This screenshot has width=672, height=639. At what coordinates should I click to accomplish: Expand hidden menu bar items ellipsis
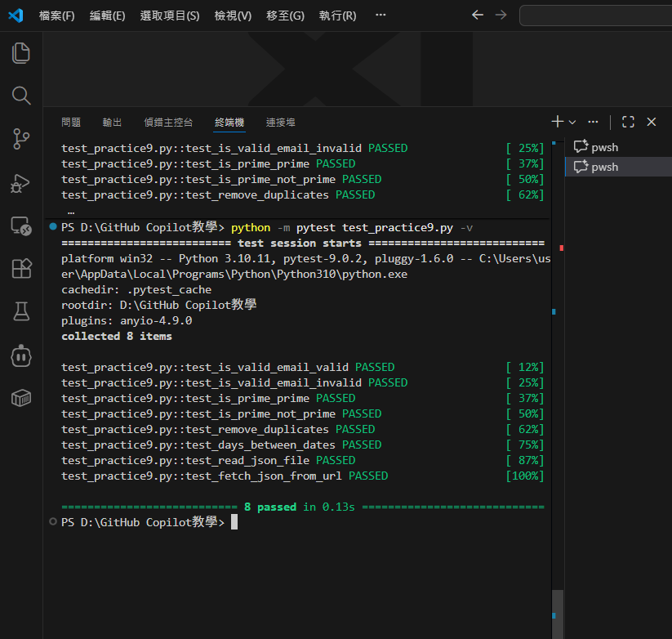pyautogui.click(x=381, y=16)
